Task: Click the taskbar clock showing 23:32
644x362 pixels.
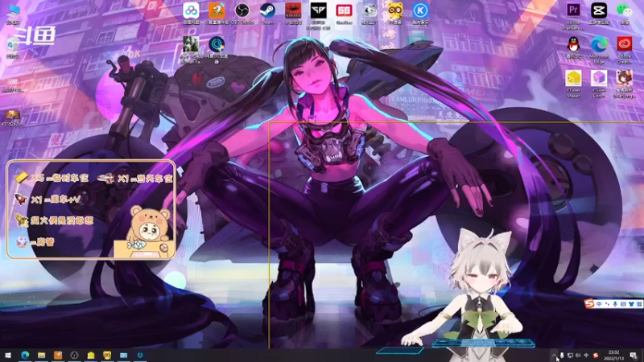Action: click(613, 356)
